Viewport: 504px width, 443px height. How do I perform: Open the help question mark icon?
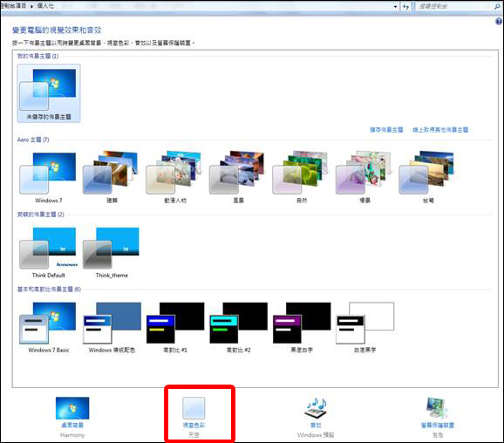pos(499,22)
